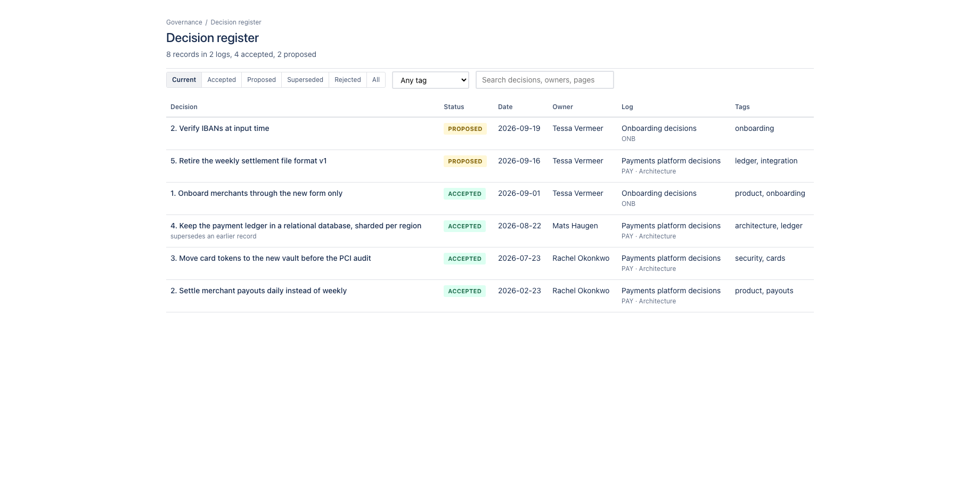Select date 2026-02-23
Viewport: 980px width, 479px height.
point(519,291)
